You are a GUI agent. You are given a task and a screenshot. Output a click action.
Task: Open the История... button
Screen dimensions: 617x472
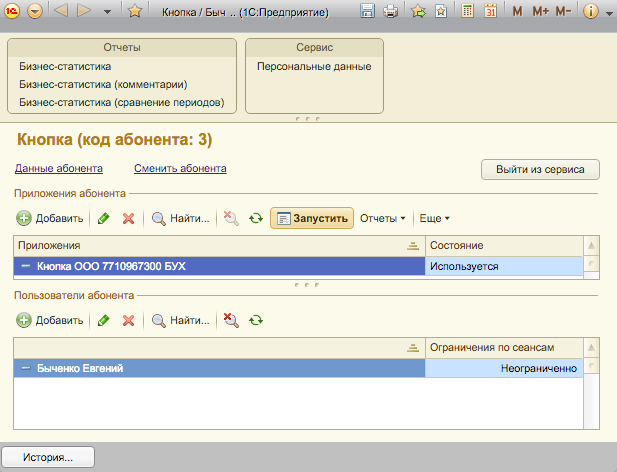click(x=48, y=457)
